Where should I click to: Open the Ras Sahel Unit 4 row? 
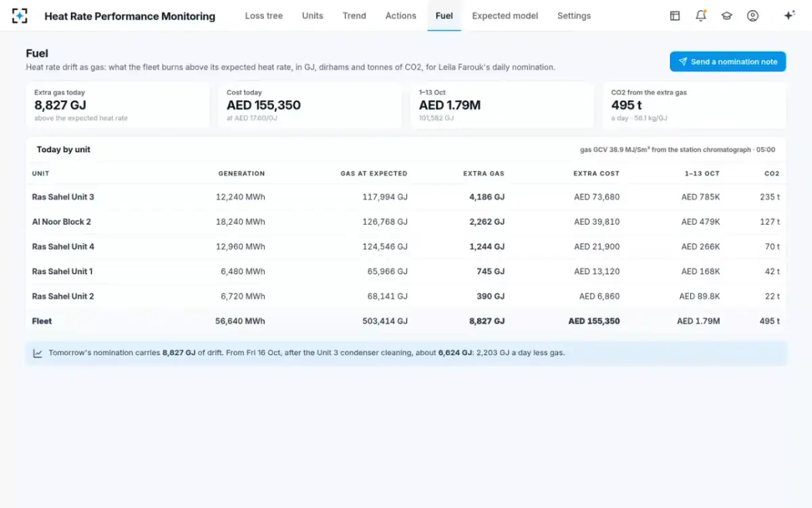406,247
